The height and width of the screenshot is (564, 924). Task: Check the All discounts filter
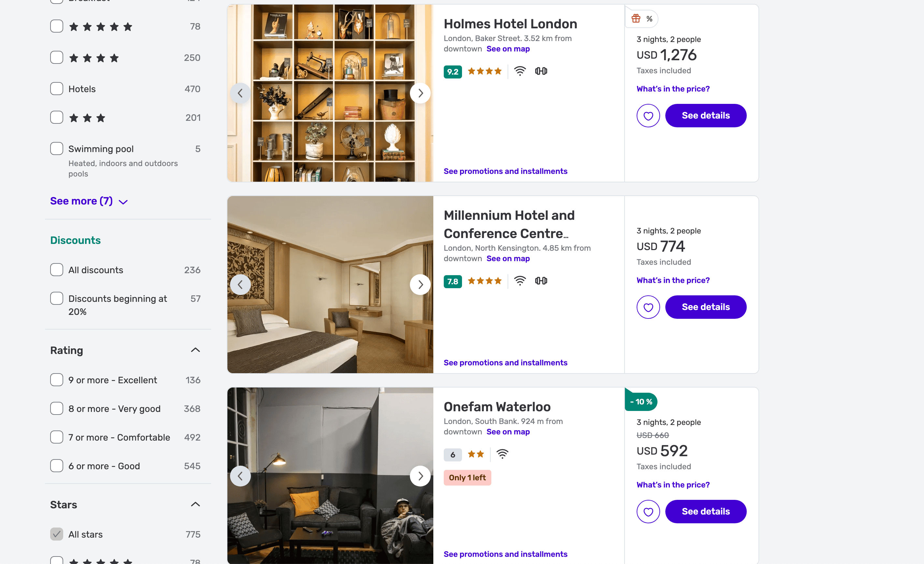(57, 270)
